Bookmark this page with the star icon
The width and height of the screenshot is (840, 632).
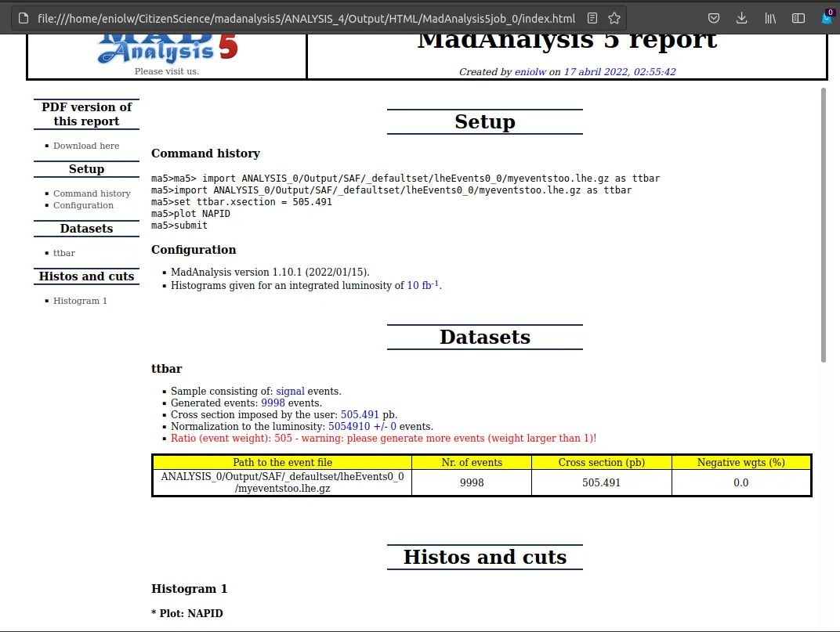(614, 18)
